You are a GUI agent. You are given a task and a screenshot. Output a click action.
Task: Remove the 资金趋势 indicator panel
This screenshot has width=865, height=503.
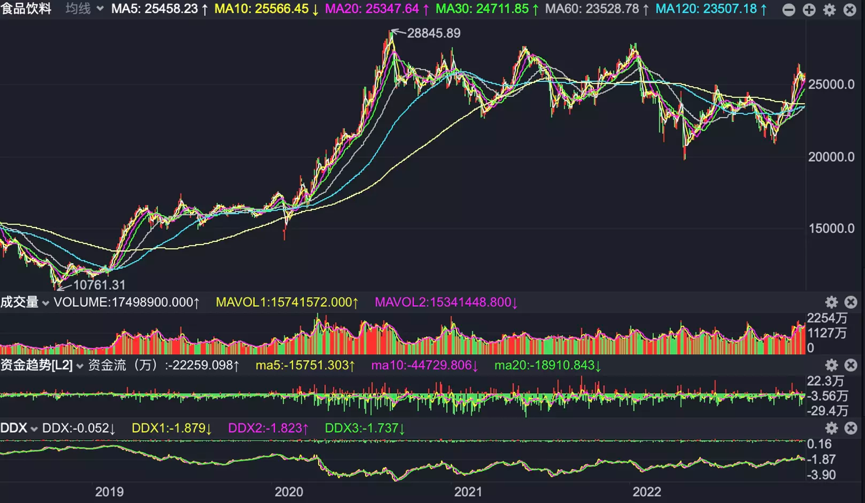[851, 365]
